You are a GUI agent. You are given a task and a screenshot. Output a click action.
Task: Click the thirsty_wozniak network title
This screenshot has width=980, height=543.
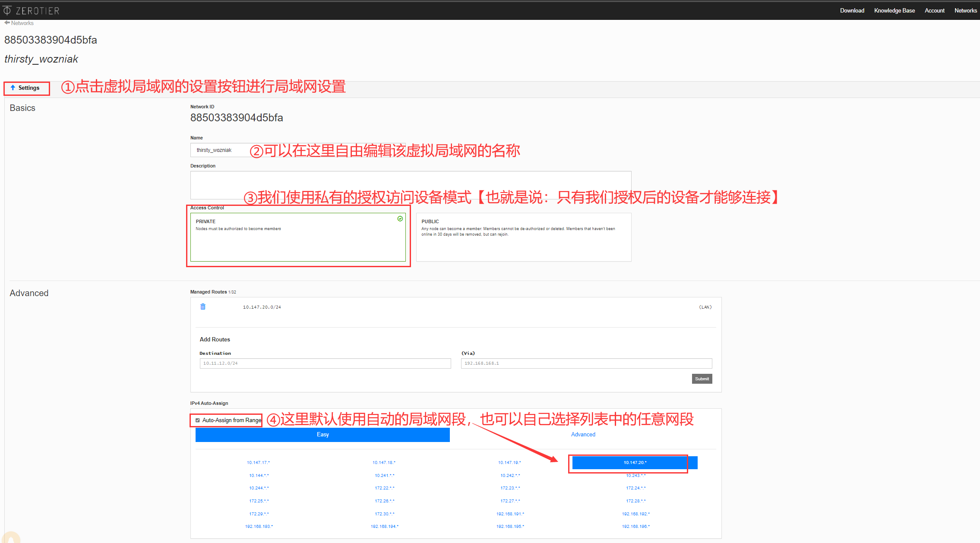point(41,59)
